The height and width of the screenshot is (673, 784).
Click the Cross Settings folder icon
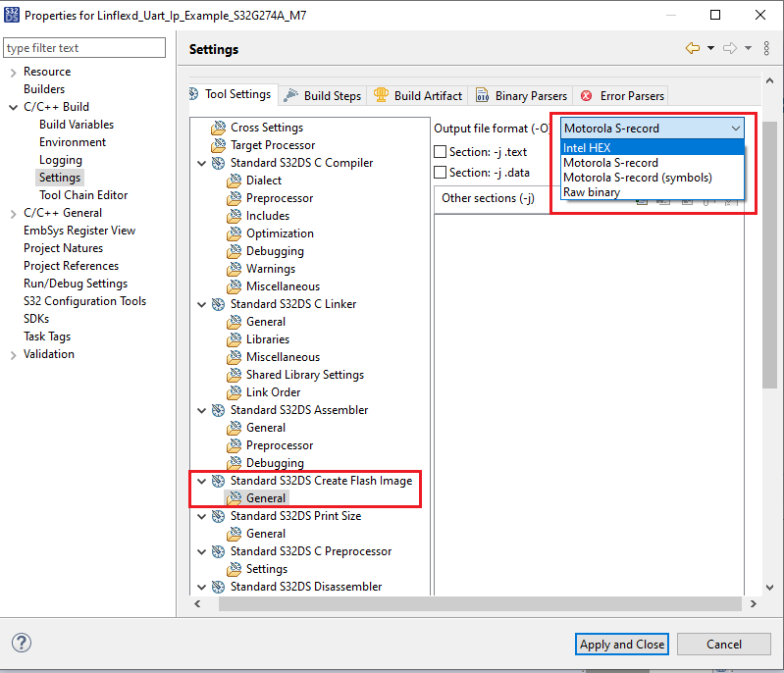(218, 128)
